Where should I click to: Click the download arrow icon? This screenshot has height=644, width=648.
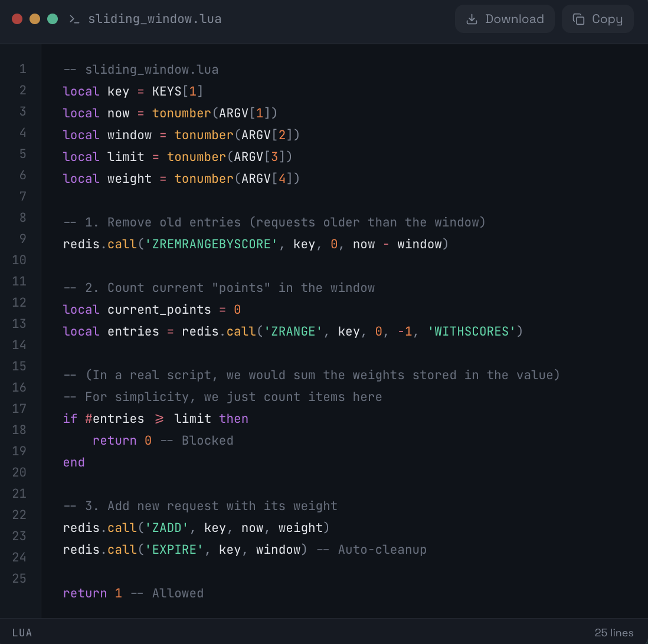472,19
